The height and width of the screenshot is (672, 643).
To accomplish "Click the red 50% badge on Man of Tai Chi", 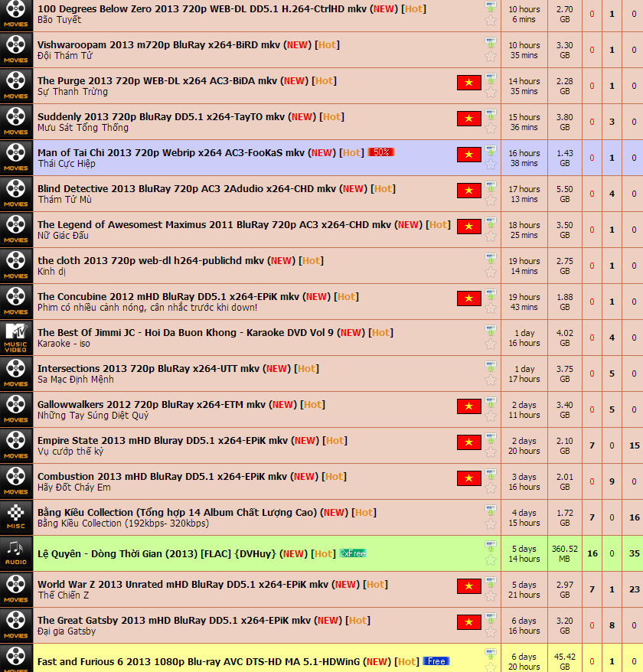I will tap(380, 152).
